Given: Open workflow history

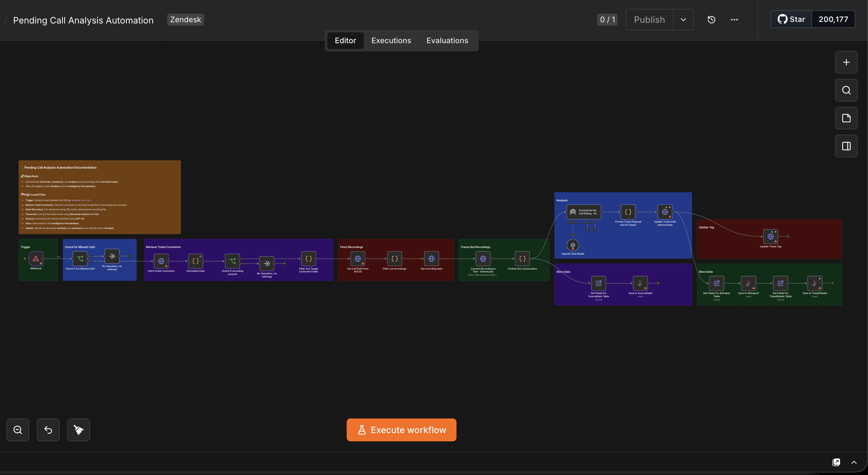Looking at the screenshot, I should [711, 20].
